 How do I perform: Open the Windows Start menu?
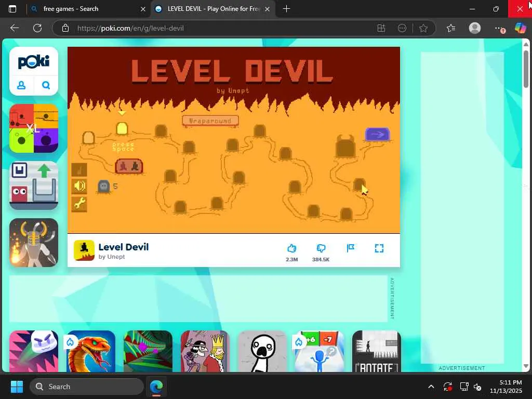point(17,387)
